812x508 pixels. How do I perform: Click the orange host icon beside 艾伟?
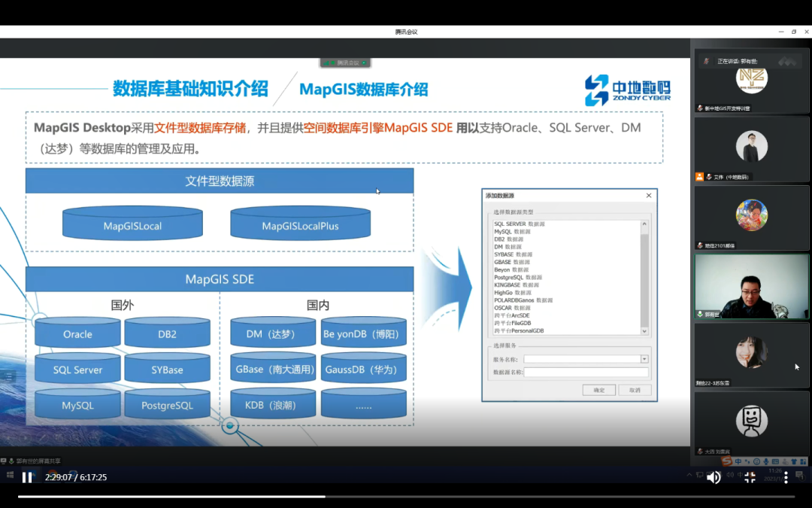pos(699,177)
